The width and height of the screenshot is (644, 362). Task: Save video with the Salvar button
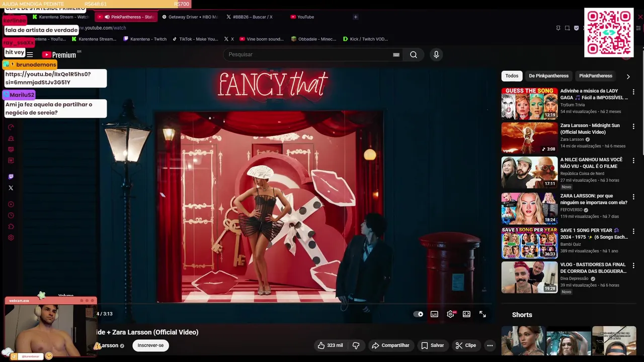pos(433,345)
